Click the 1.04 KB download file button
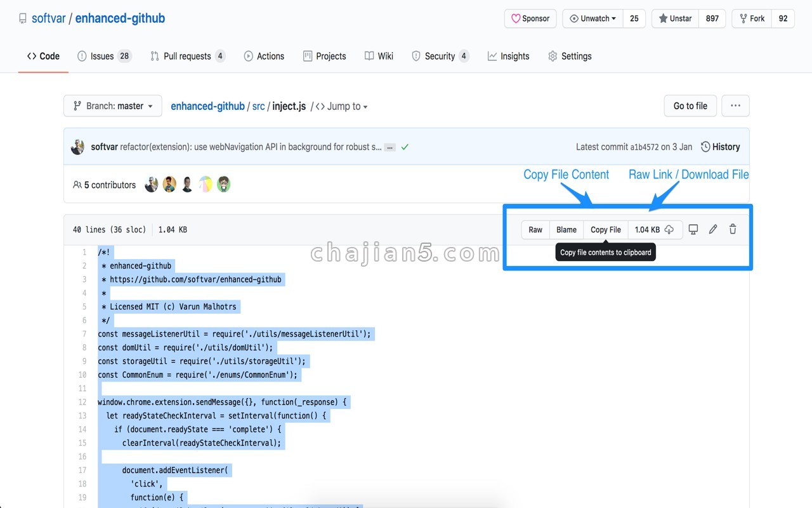 (x=655, y=229)
